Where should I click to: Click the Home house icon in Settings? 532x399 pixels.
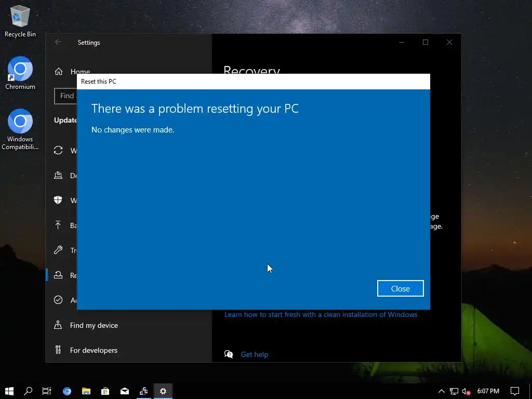[59, 71]
